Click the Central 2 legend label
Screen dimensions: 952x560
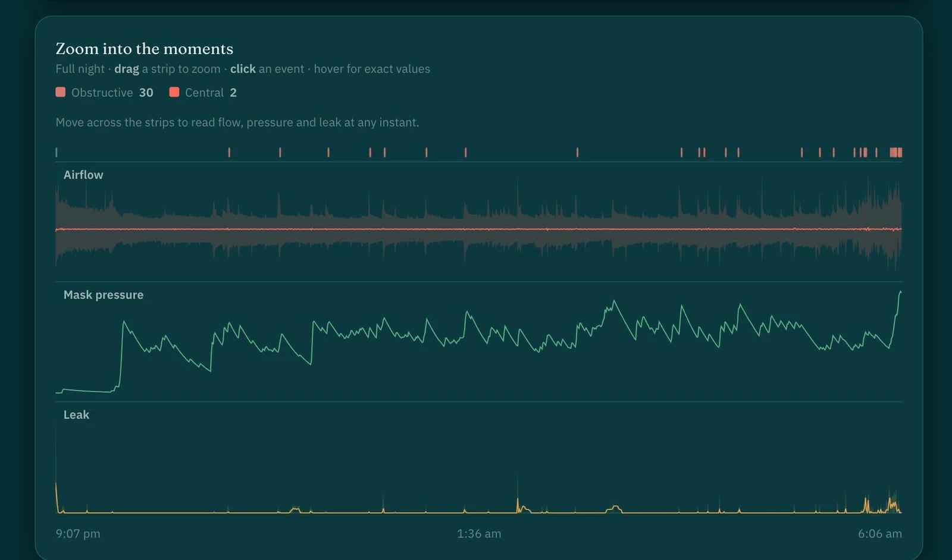coord(211,93)
